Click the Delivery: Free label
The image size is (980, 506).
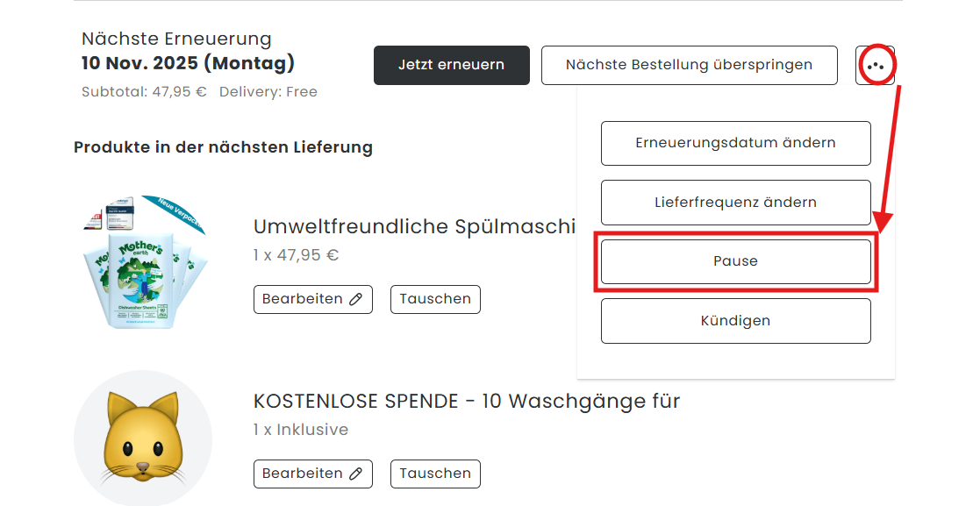click(268, 92)
